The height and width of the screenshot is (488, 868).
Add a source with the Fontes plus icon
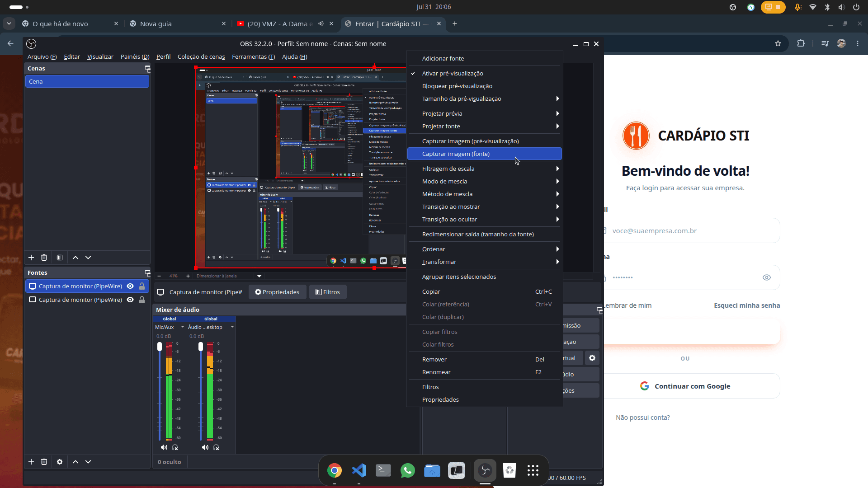pos(31,462)
